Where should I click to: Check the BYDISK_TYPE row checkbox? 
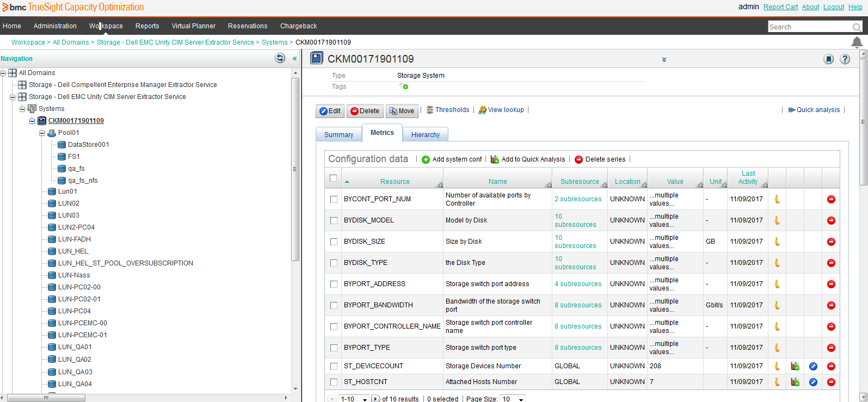(x=334, y=263)
